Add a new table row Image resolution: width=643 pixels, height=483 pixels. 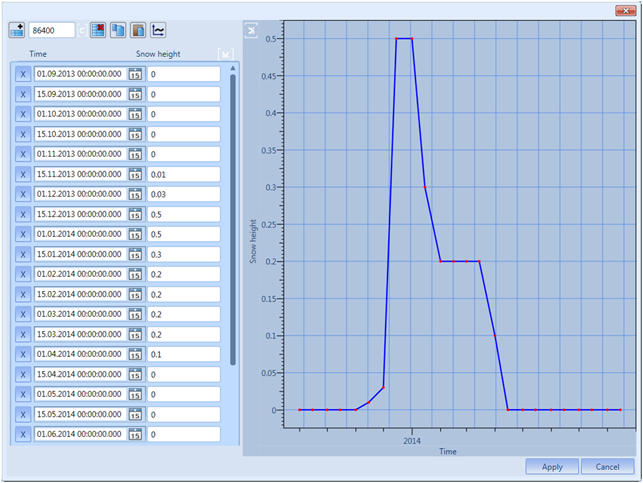(x=17, y=30)
